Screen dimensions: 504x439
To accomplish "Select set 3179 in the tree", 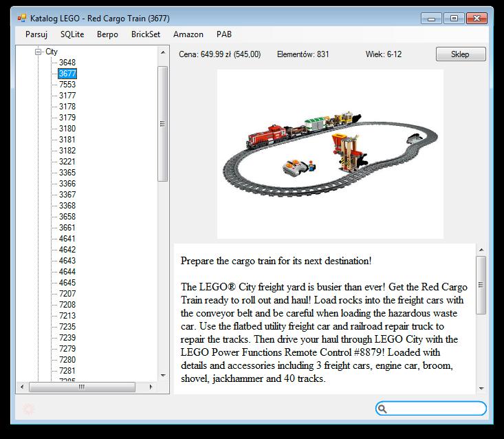I will point(67,118).
